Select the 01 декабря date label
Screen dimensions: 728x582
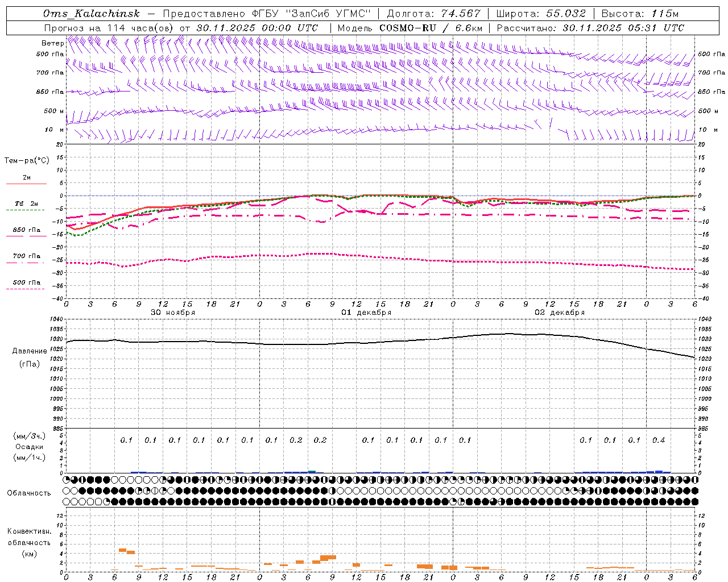click(x=366, y=313)
